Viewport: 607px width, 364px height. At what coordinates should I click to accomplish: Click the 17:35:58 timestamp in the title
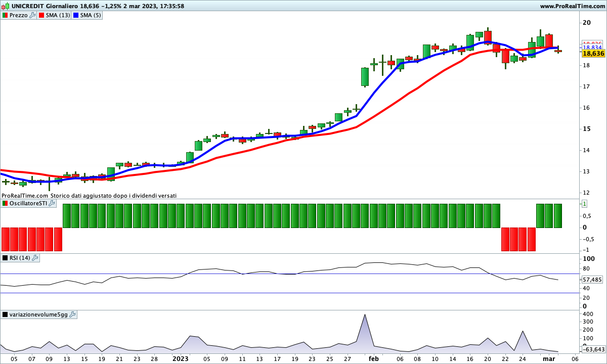point(171,6)
